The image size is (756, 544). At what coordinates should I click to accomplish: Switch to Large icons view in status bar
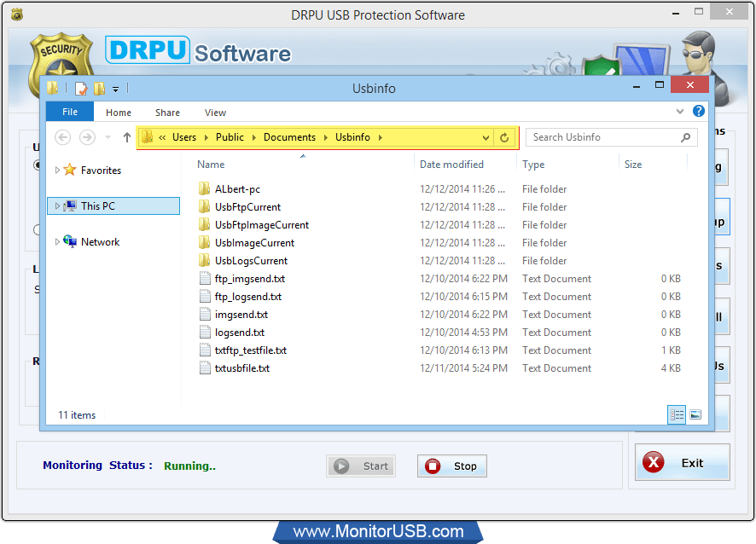tap(695, 414)
